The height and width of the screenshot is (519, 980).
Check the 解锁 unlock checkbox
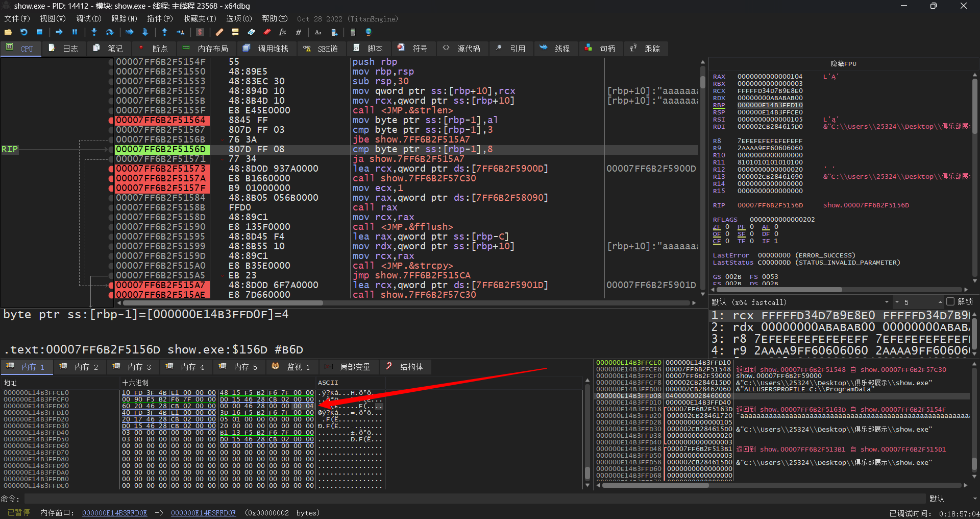pyautogui.click(x=950, y=302)
